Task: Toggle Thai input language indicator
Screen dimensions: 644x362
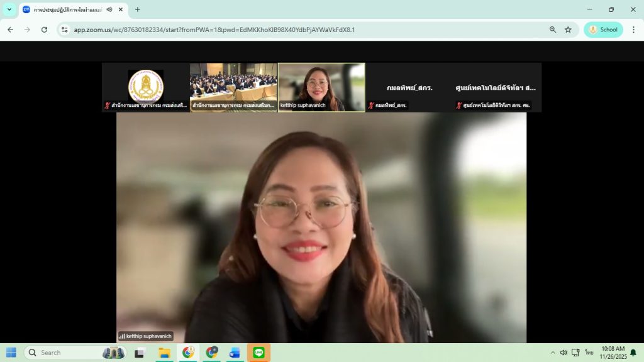Action: pyautogui.click(x=589, y=353)
